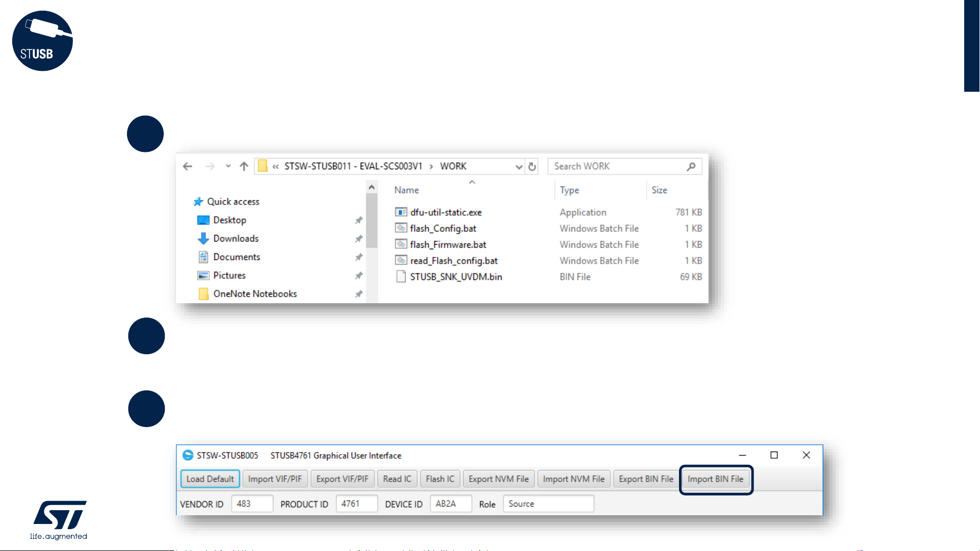Click the pin icon next to Documents
The height and width of the screenshot is (551, 980).
[x=359, y=257]
